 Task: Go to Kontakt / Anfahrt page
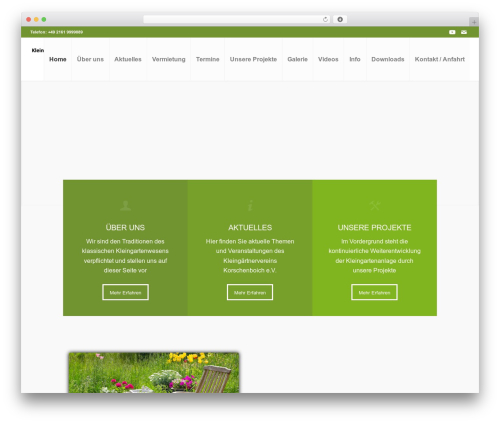click(439, 59)
